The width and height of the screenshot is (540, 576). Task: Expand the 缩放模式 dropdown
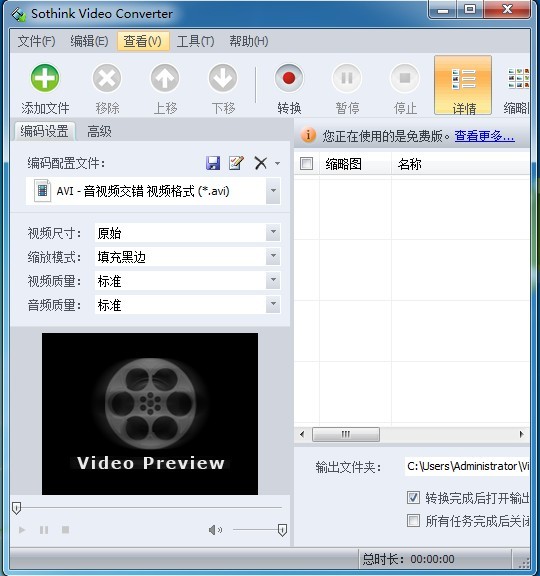(x=273, y=256)
